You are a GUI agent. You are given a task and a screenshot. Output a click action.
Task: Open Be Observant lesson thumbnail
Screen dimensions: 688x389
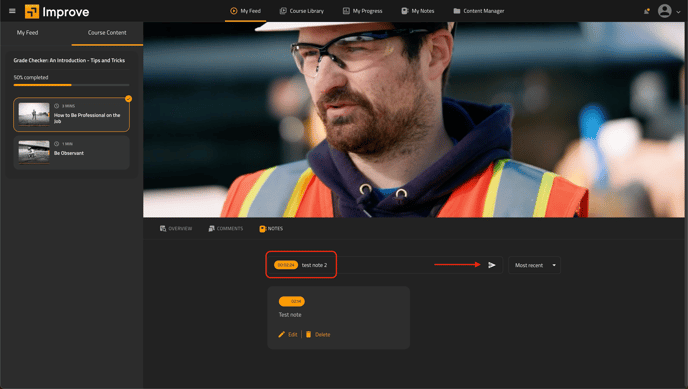(34, 152)
